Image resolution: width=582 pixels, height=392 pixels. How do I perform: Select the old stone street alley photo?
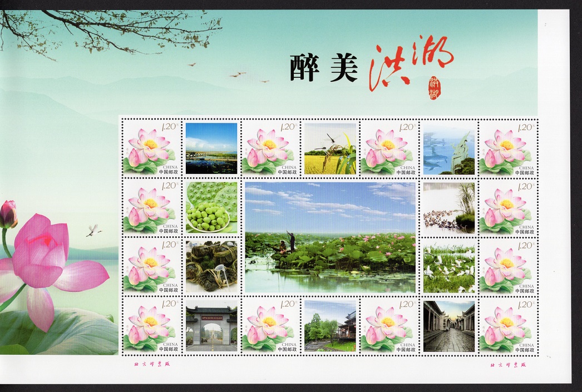pyautogui.click(x=448, y=326)
